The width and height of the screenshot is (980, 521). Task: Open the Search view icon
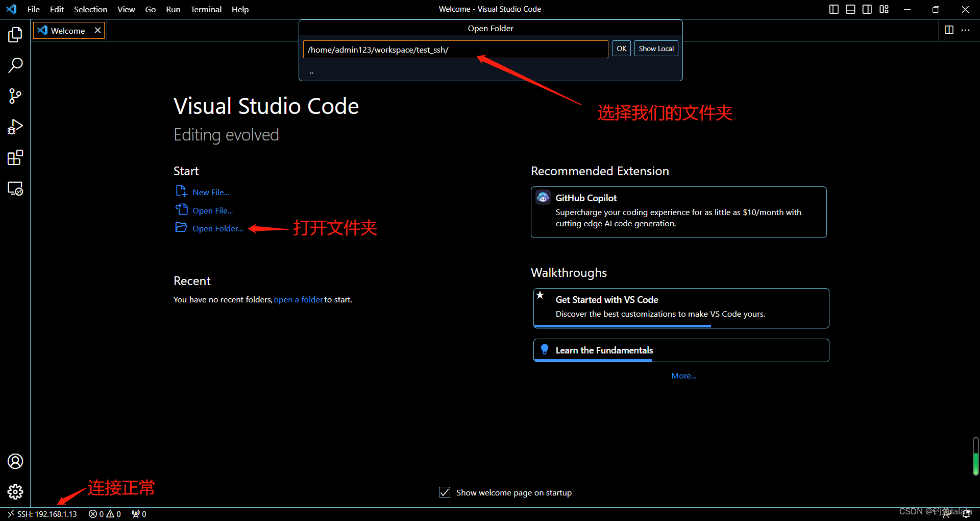15,65
